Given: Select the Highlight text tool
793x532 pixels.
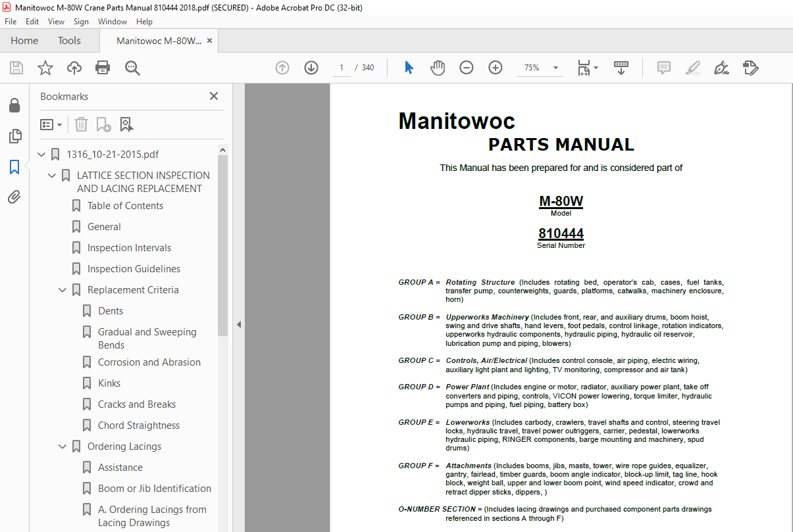Looking at the screenshot, I should pos(692,68).
